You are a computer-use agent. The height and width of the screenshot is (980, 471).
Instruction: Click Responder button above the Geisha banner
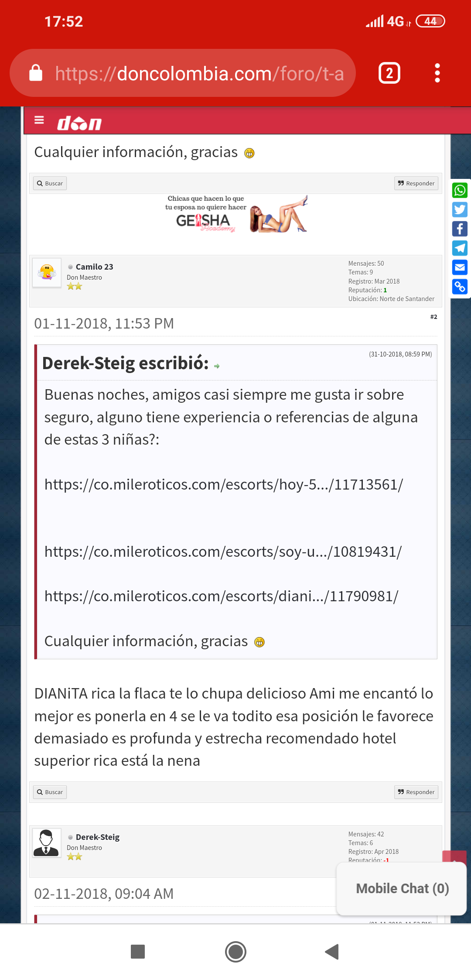(x=416, y=183)
